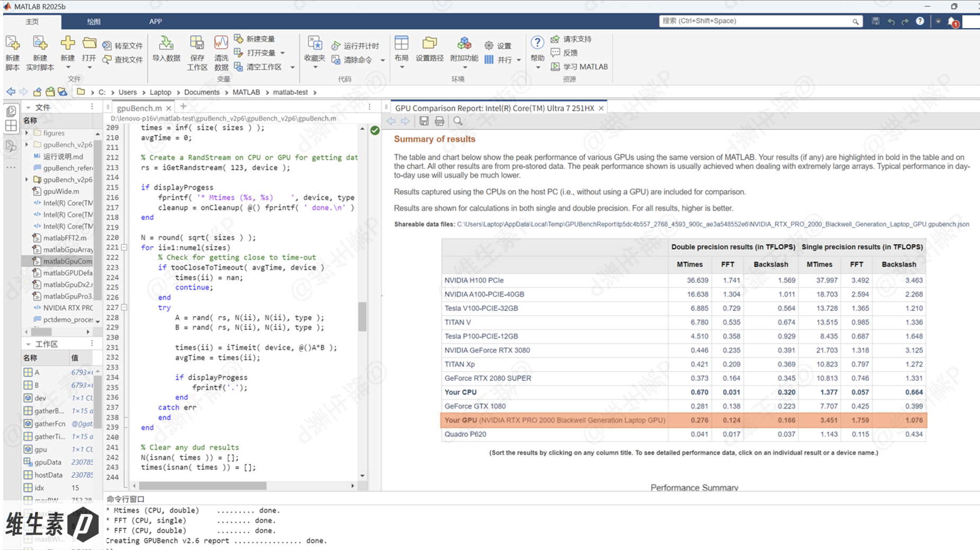Screen dimensions: 980x550
Task: Click the 新建实时脚本 (New Live Script) icon
Action: (x=40, y=43)
